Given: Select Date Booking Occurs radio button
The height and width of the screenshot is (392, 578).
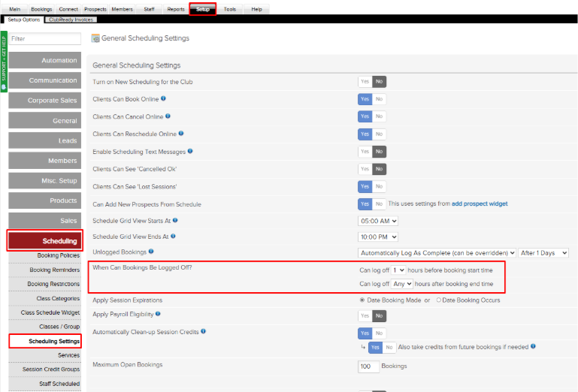Looking at the screenshot, I should click(439, 300).
